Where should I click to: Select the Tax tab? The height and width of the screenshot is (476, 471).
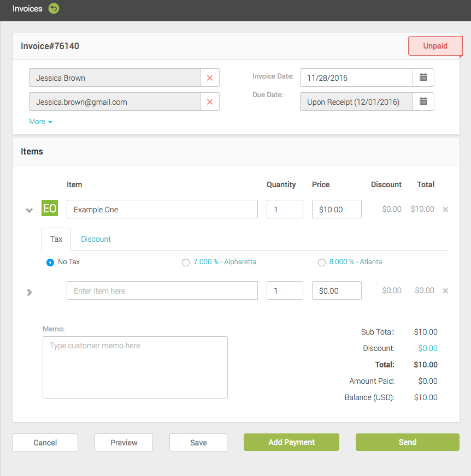tap(56, 239)
